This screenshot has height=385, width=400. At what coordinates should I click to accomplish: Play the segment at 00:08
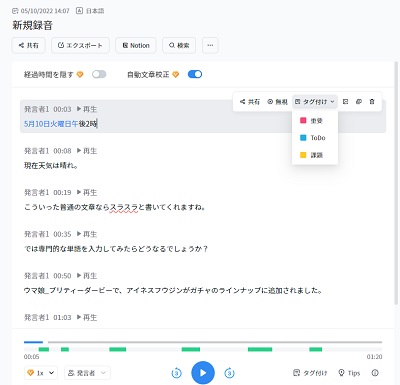coord(87,151)
